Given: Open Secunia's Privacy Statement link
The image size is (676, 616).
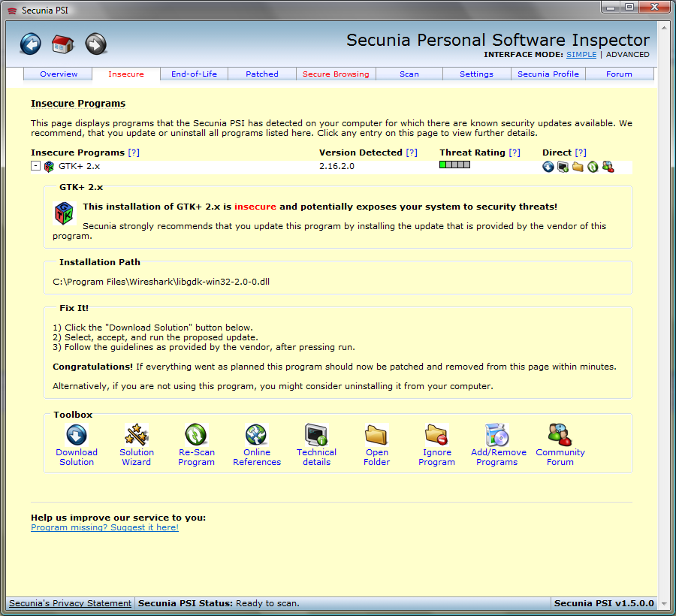Looking at the screenshot, I should (70, 603).
